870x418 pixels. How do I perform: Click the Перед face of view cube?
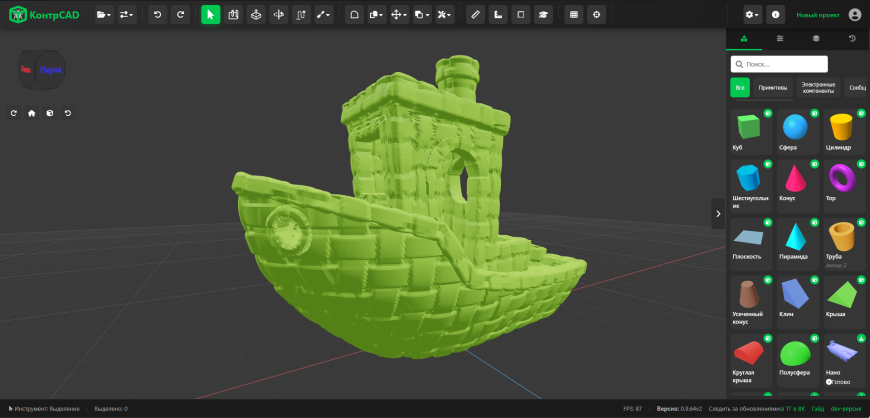click(50, 70)
